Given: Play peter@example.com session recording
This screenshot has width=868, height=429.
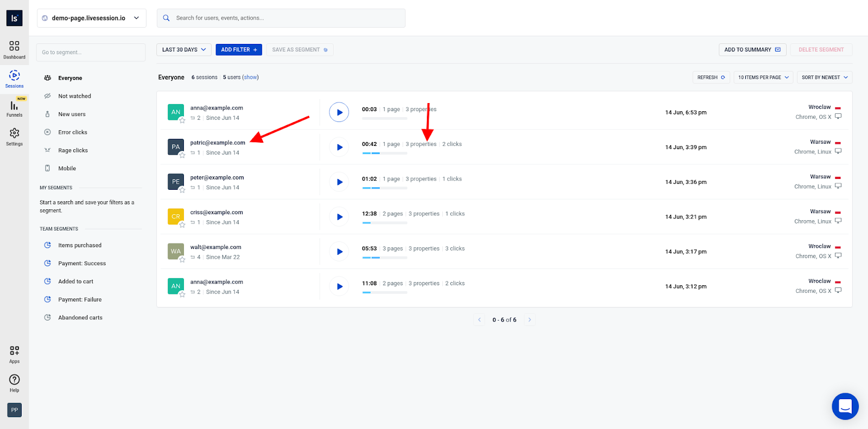Looking at the screenshot, I should (339, 182).
